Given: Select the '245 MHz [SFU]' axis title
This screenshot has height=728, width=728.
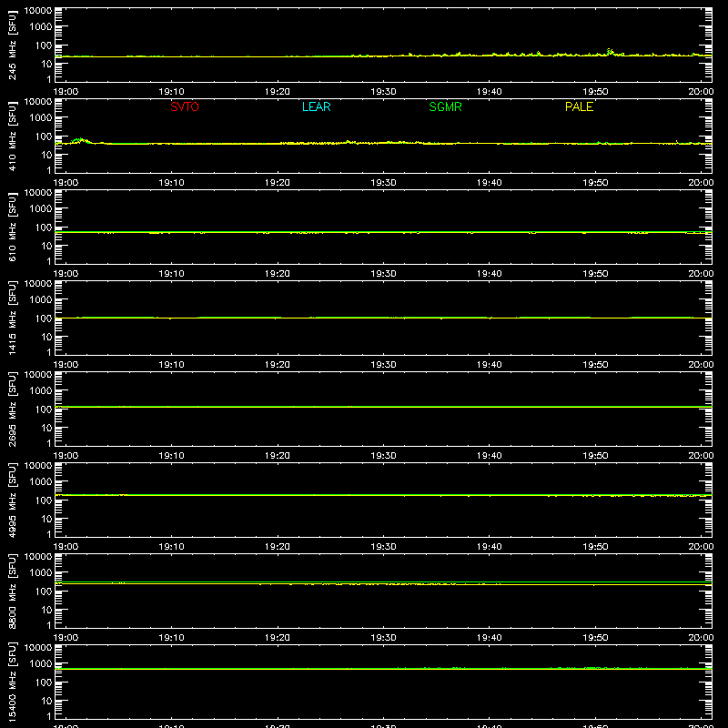Looking at the screenshot, I should (x=12, y=45).
